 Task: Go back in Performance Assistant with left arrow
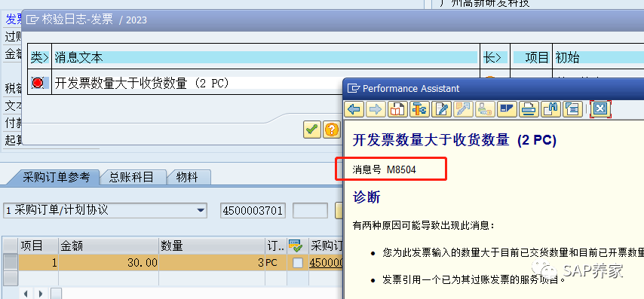pos(354,109)
